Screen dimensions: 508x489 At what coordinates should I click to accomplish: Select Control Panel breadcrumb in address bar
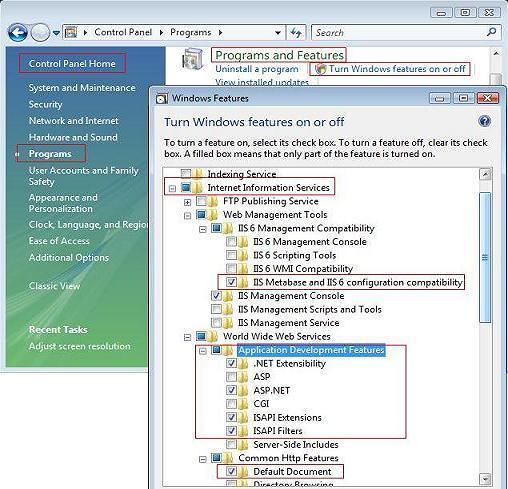click(x=123, y=32)
